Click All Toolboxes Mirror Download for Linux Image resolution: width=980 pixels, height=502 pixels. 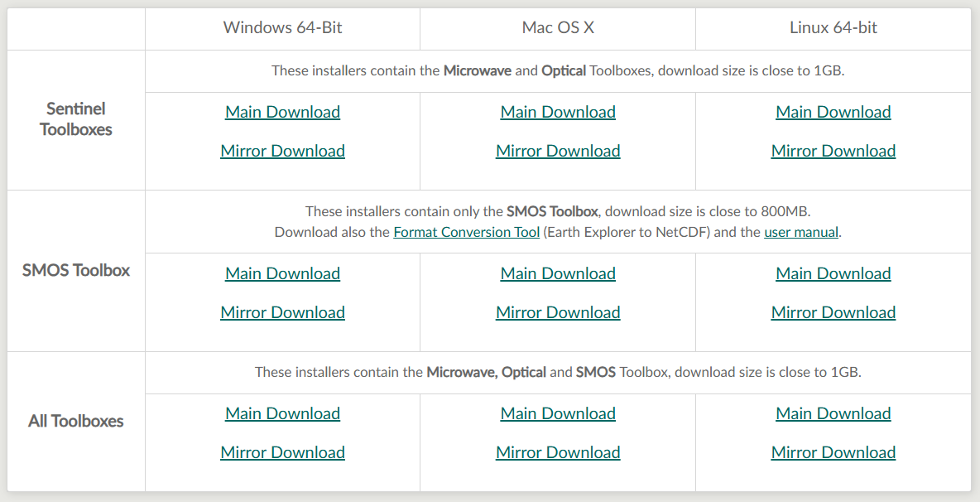click(x=833, y=452)
